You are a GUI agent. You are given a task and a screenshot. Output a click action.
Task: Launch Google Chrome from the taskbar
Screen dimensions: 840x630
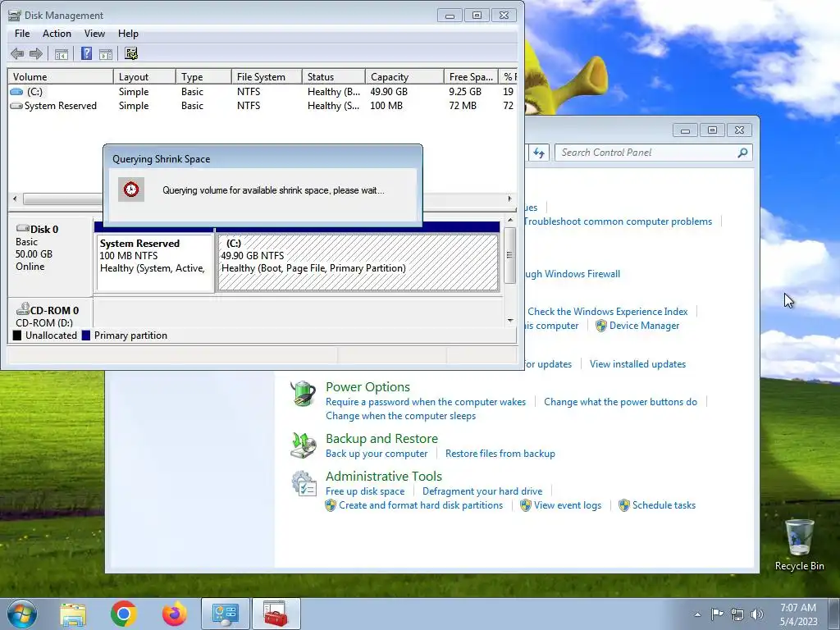tap(124, 614)
